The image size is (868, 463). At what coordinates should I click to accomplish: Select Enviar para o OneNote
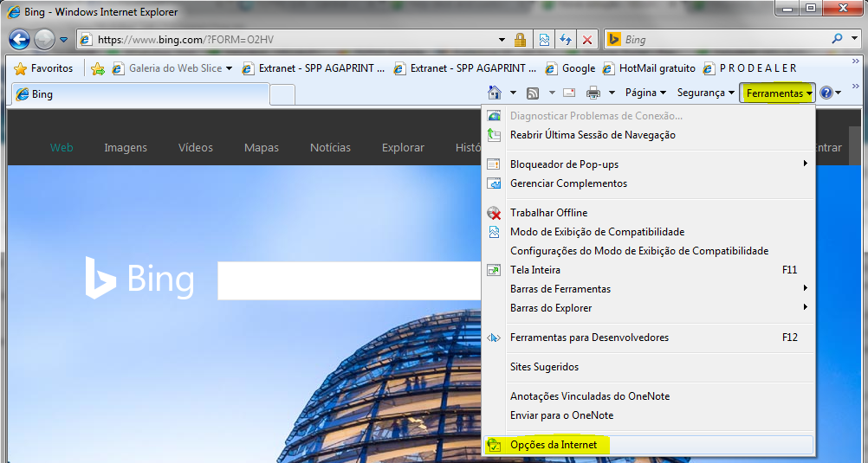tap(648, 415)
